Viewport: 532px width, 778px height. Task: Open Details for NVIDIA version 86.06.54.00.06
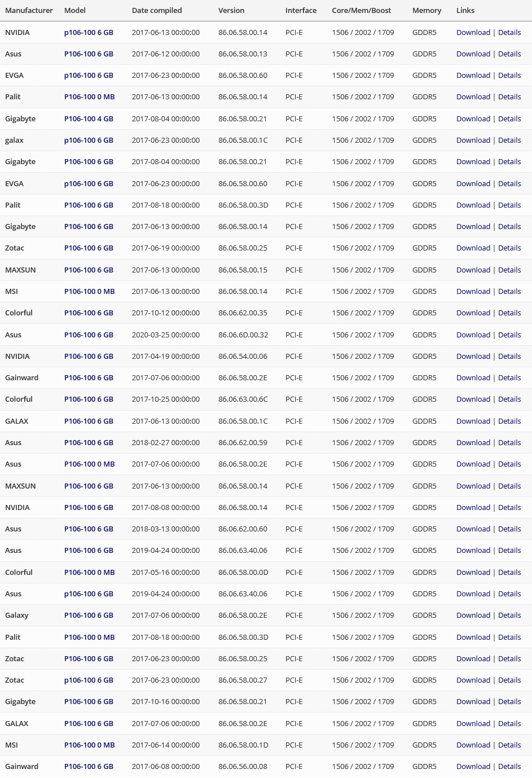[x=509, y=356]
